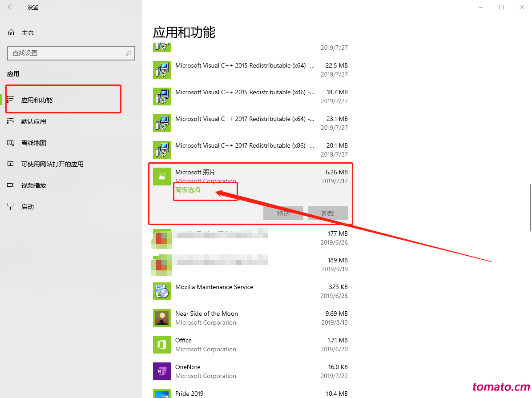Click Visual C++ 2015 (x64) installer icon

point(162,70)
